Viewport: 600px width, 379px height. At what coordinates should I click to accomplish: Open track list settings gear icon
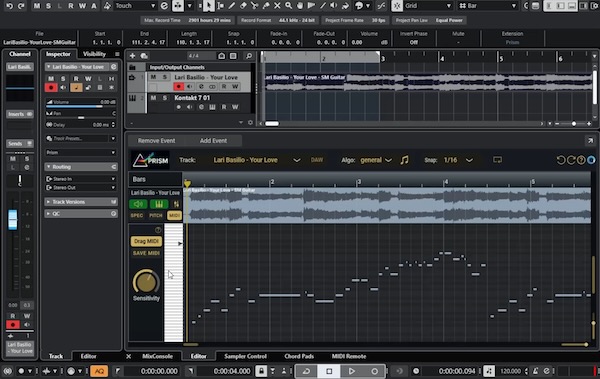(251, 123)
